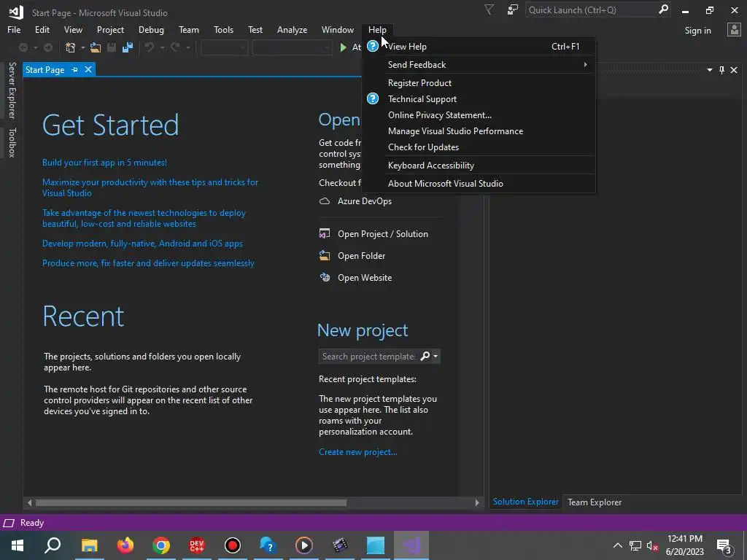Click the Save toolbar icon
The height and width of the screenshot is (560, 747).
[x=112, y=47]
